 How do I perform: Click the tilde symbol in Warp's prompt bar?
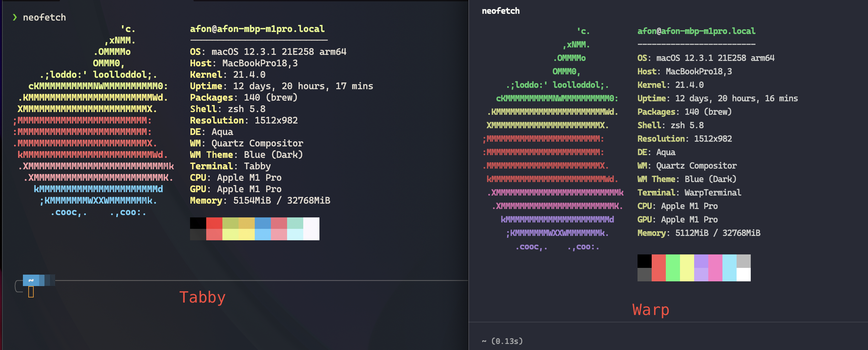(x=484, y=341)
